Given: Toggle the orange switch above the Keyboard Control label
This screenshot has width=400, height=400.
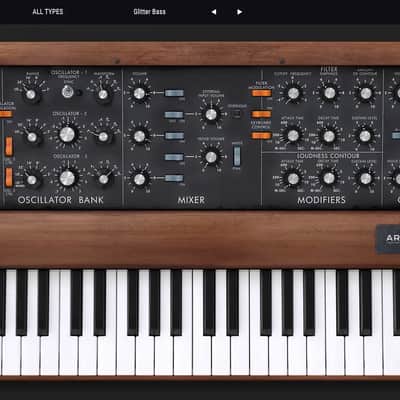Looking at the screenshot, I should (261, 114).
